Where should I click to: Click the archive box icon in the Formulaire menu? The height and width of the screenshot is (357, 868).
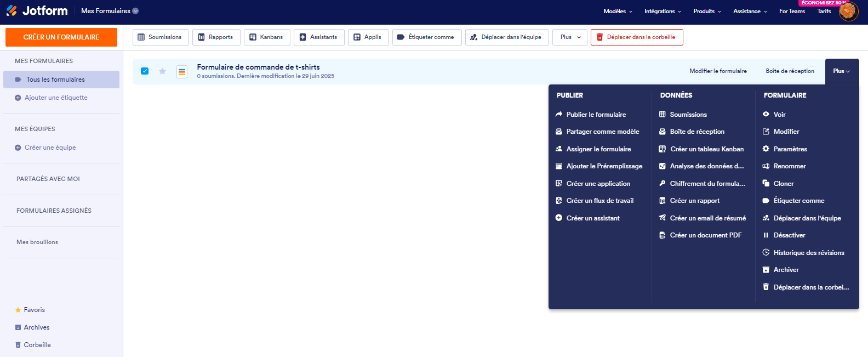coord(766,270)
